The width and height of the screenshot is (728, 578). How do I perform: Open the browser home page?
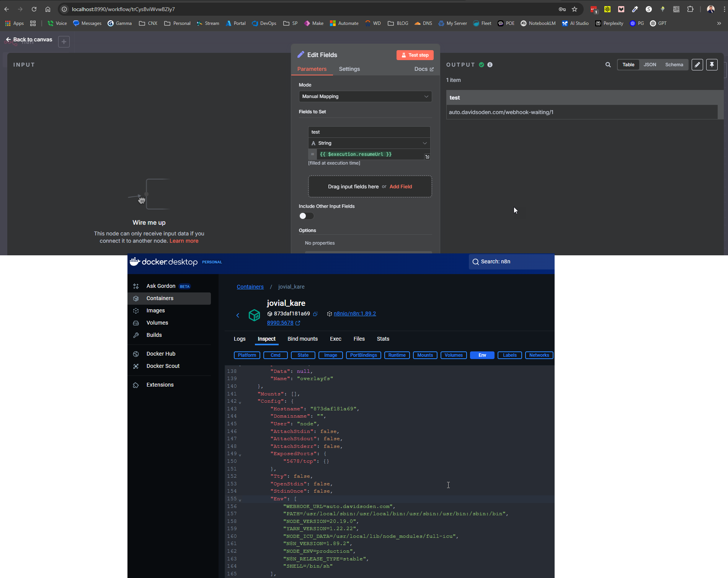48,9
